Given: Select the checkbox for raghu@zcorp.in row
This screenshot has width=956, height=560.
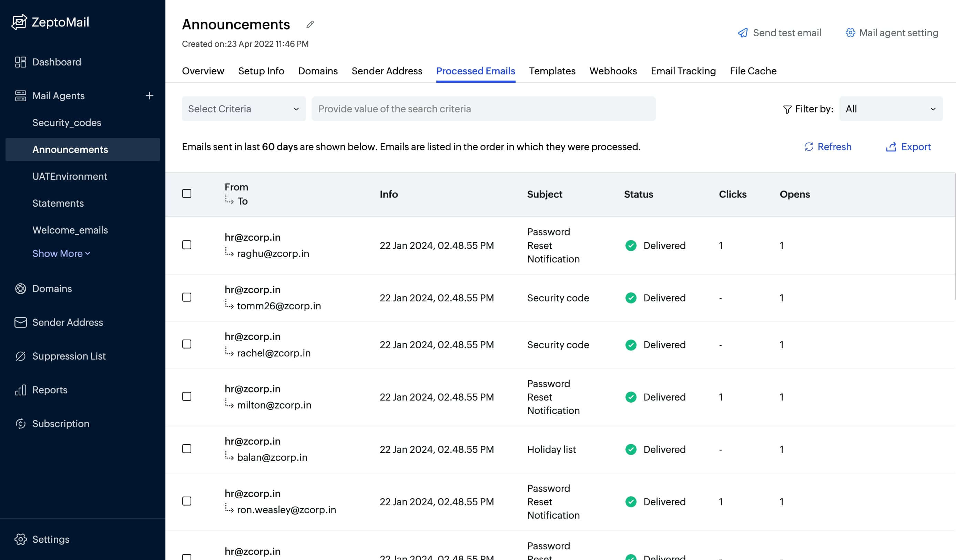Looking at the screenshot, I should point(187,245).
